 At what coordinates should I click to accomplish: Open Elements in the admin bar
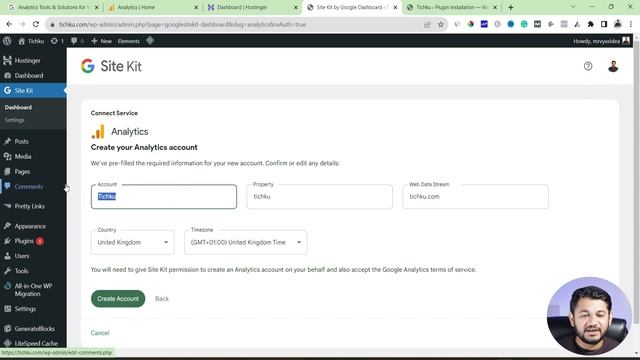coord(129,41)
